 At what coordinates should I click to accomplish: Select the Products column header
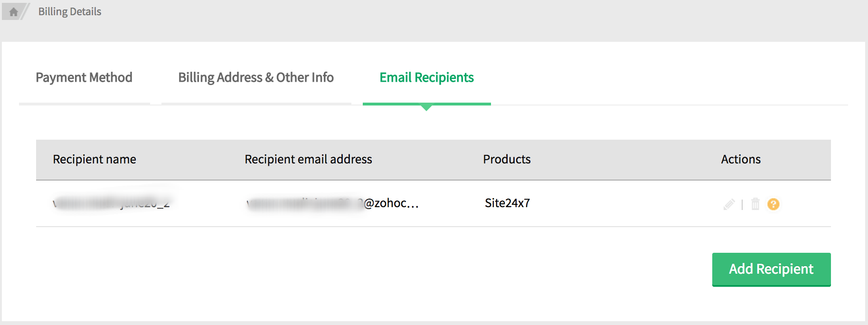click(507, 160)
